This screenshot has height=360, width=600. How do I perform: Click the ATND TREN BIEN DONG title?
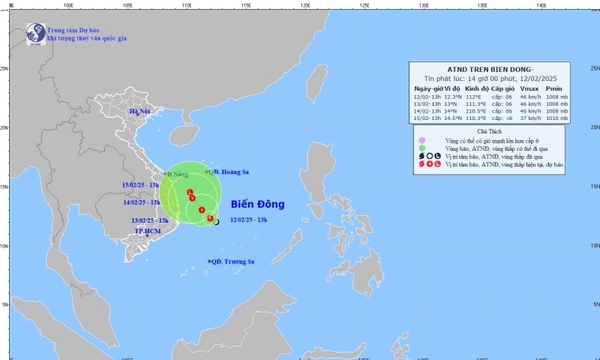click(x=490, y=70)
